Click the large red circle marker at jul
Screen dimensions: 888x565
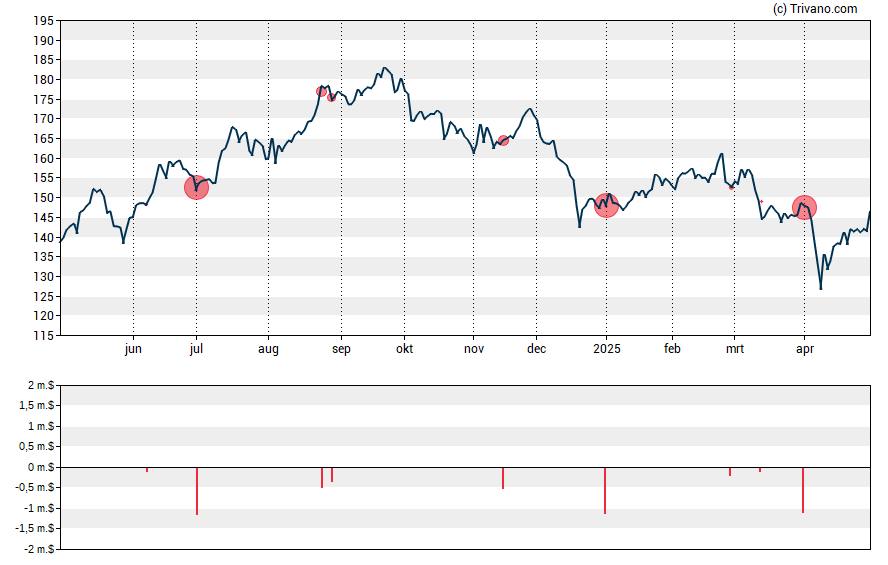197,187
